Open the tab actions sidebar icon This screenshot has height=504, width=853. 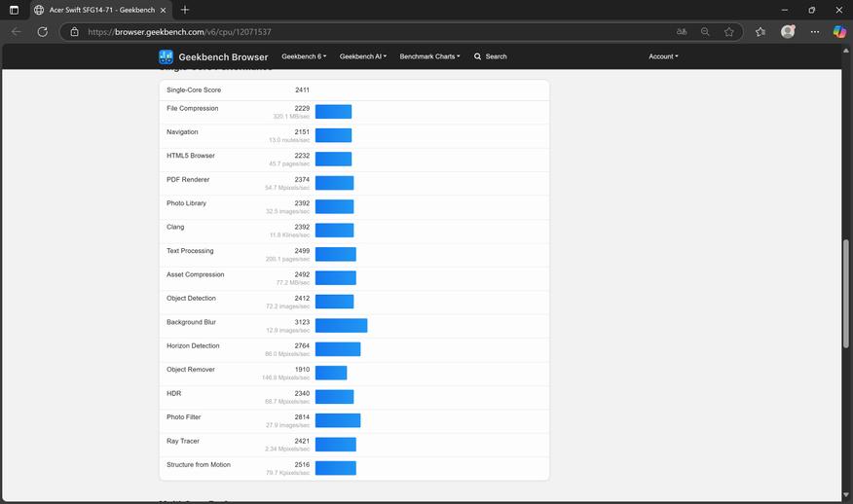pos(15,10)
